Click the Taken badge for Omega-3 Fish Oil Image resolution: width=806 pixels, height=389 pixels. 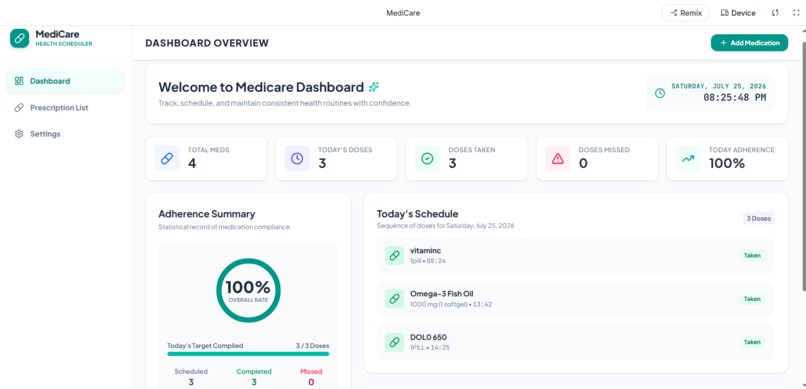click(752, 299)
